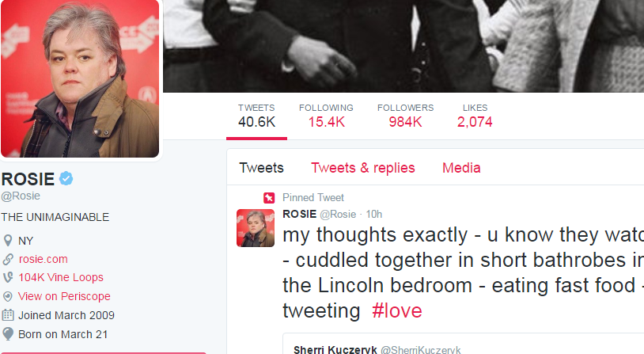This screenshot has width=644, height=354.
Task: Click the verified badge next to ROSIE
Action: [x=66, y=179]
